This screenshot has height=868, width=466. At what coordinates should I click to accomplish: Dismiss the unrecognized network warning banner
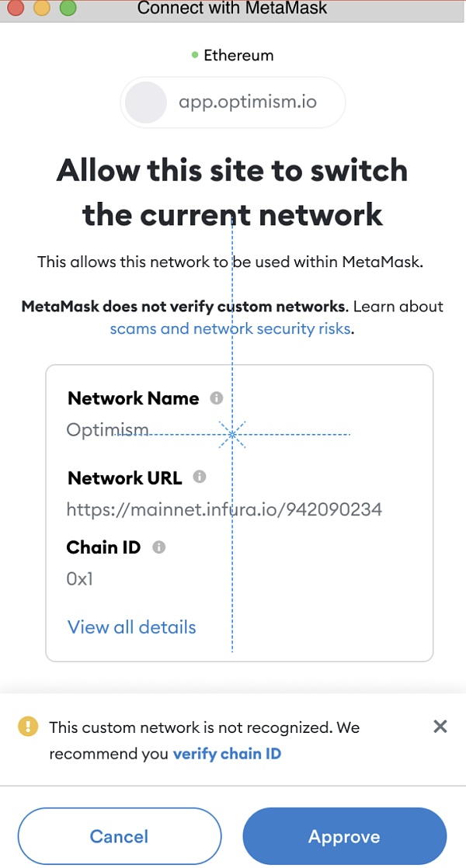[x=440, y=727]
